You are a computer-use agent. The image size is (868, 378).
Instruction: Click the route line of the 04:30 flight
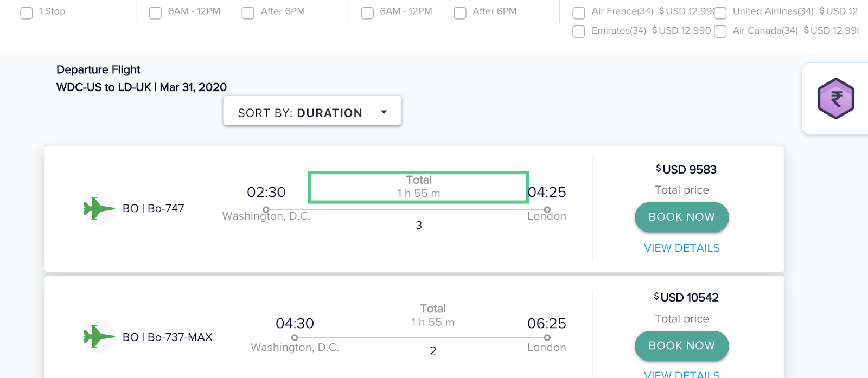420,337
